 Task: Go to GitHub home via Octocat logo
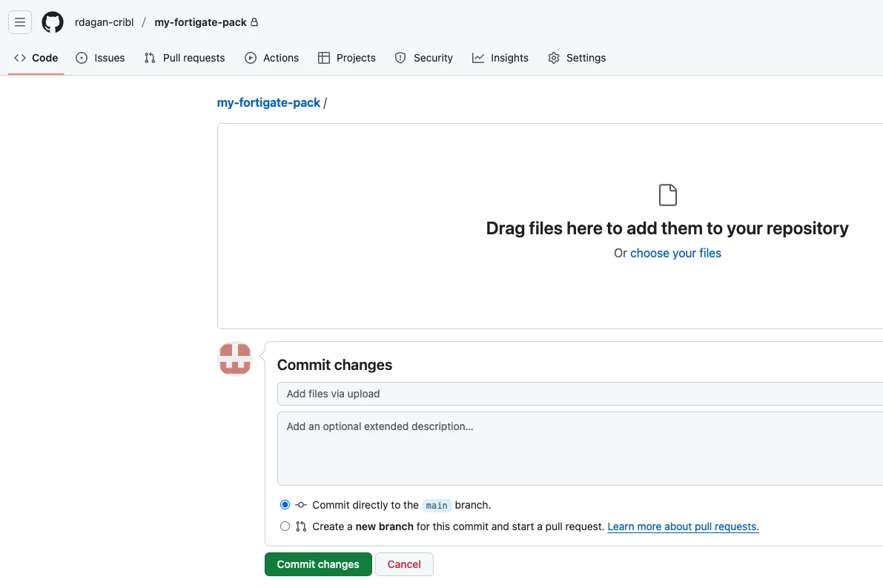pyautogui.click(x=53, y=22)
